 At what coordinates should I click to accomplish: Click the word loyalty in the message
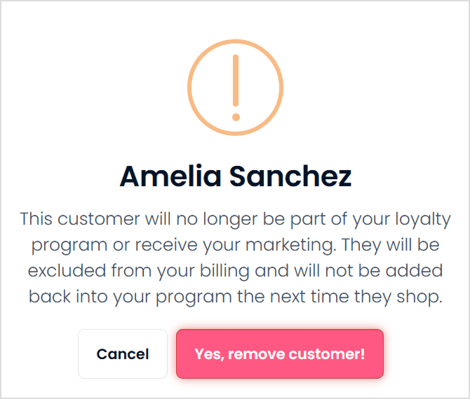pyautogui.click(x=423, y=220)
